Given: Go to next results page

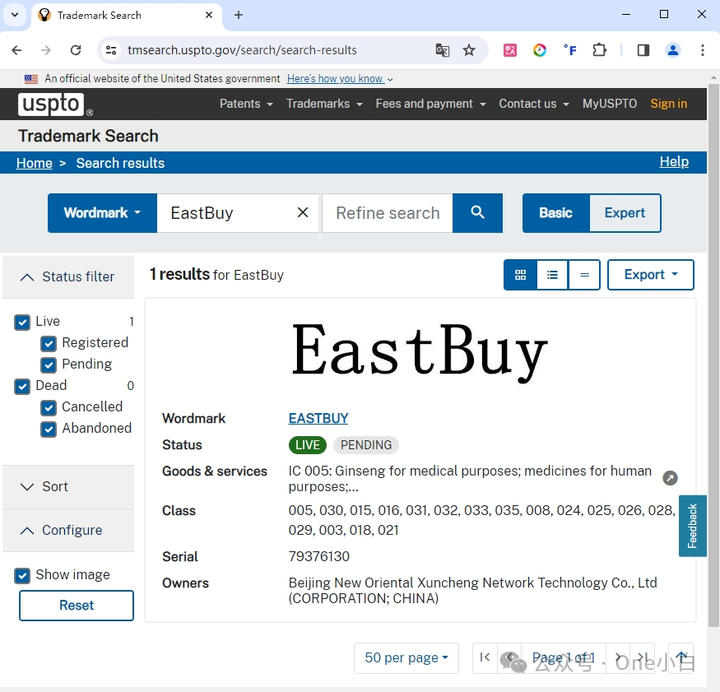Looking at the screenshot, I should click(x=618, y=658).
